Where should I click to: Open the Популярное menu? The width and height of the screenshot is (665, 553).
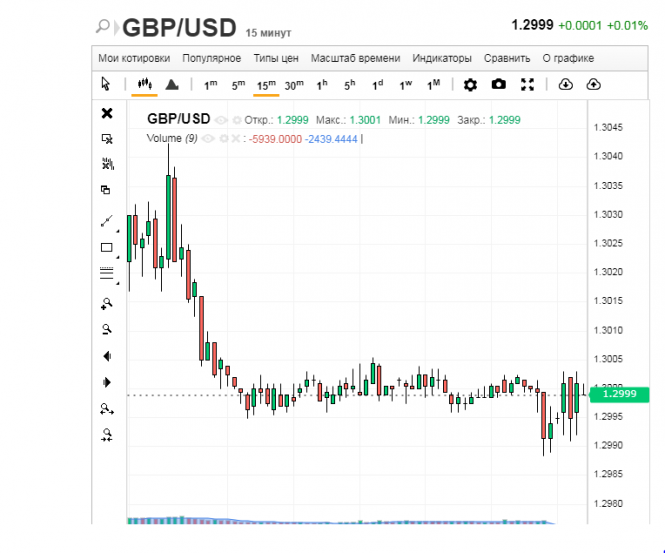[x=212, y=58]
